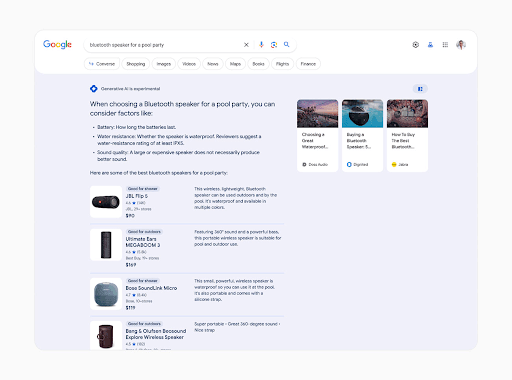Click the Generative AI is experimental label
Screen dimensions: 512x380
(x=130, y=89)
